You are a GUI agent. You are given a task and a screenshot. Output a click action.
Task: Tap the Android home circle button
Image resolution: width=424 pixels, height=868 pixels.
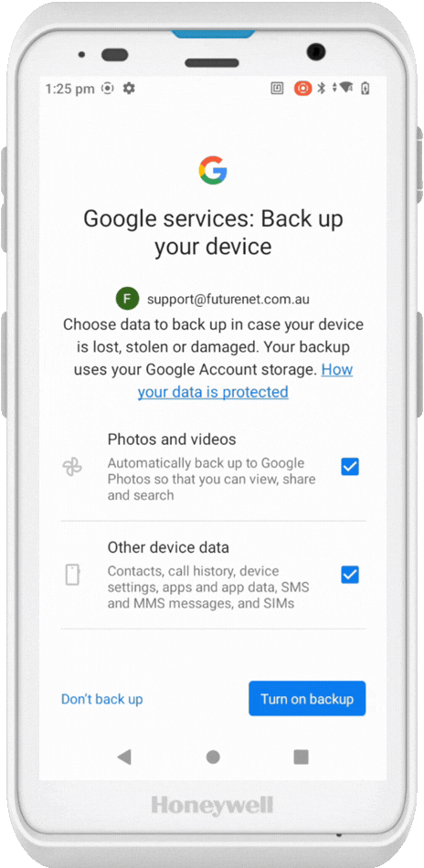(x=213, y=757)
